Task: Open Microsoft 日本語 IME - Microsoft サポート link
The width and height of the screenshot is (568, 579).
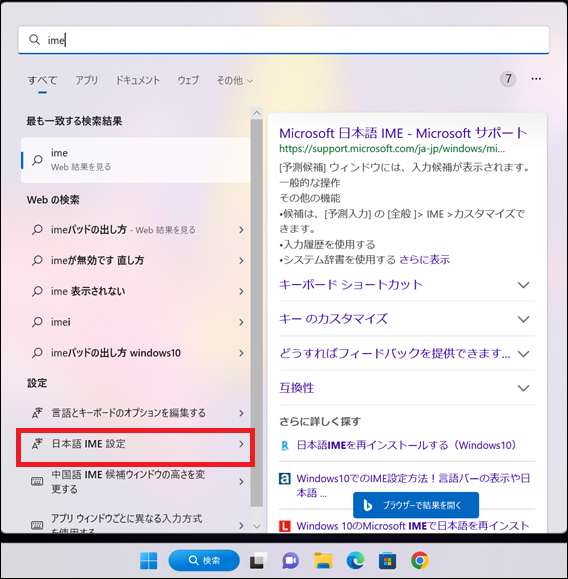Action: [x=403, y=133]
